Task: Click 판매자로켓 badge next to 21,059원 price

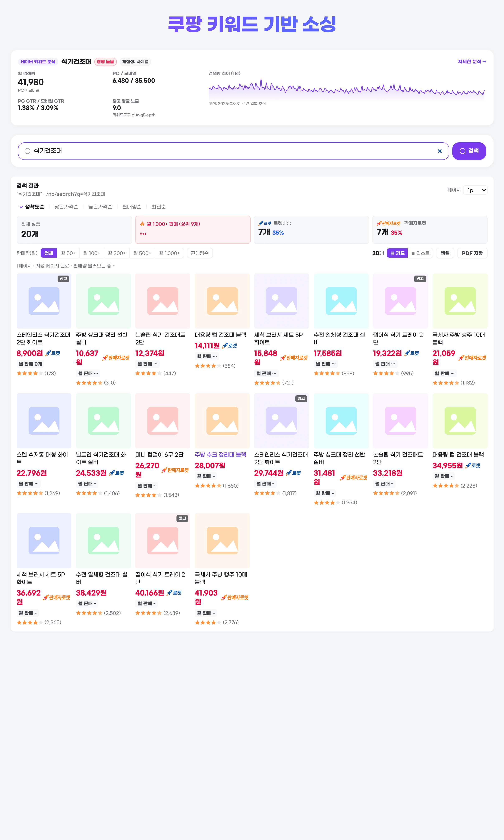Action: click(x=472, y=358)
